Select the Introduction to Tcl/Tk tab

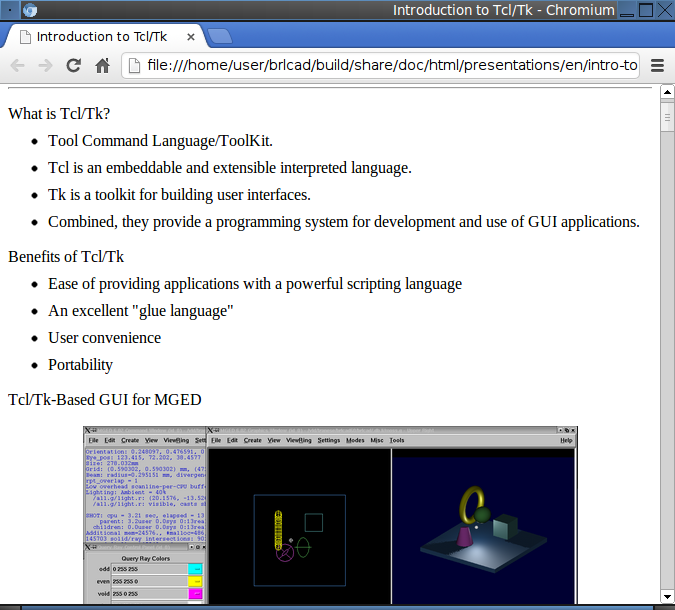coord(100,36)
